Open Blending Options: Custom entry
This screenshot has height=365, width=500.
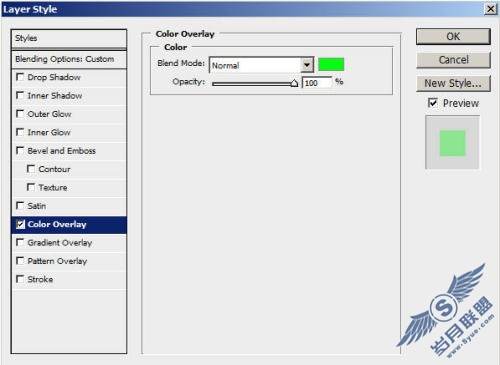pyautogui.click(x=69, y=60)
